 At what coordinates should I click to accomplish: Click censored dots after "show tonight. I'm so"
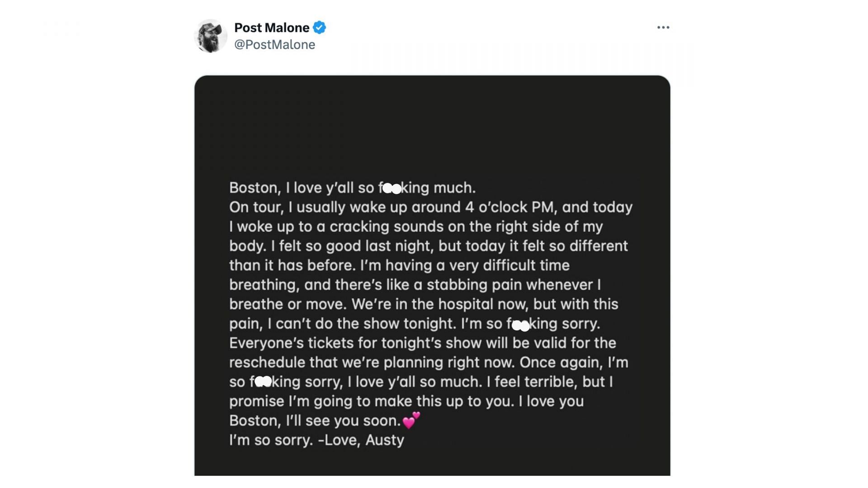point(521,325)
